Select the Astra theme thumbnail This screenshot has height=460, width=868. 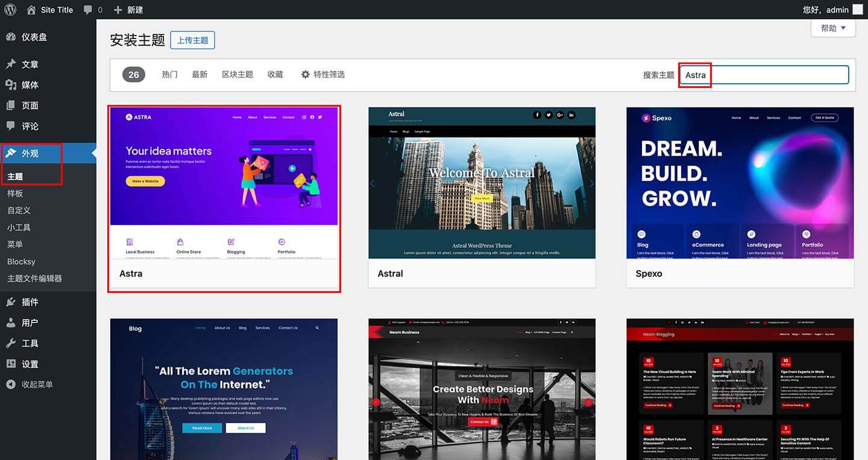(224, 183)
